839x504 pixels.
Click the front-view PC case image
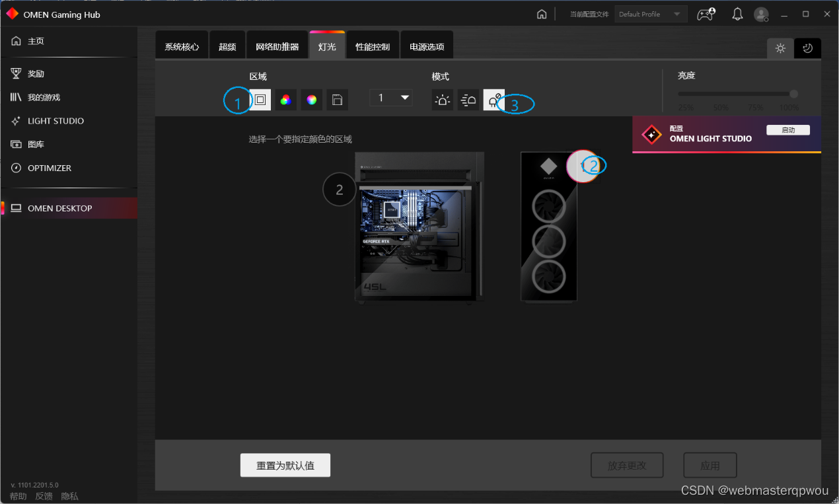[x=549, y=227]
